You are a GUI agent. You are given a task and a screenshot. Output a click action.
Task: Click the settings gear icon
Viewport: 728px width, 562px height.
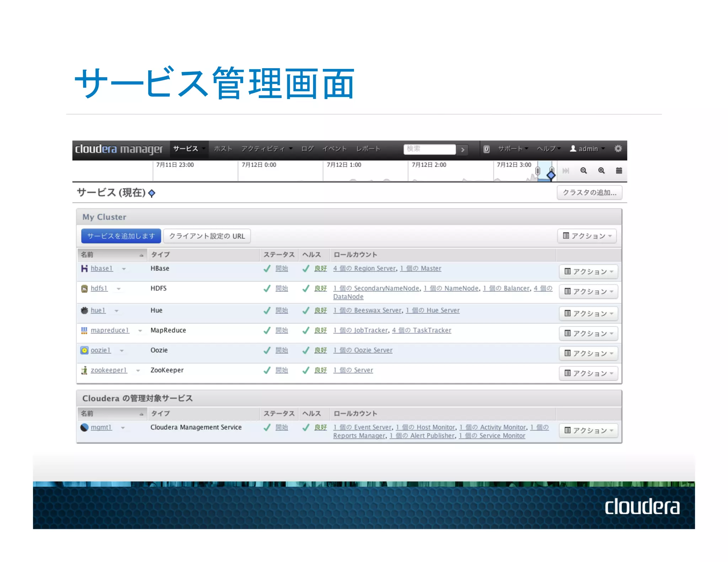(618, 148)
